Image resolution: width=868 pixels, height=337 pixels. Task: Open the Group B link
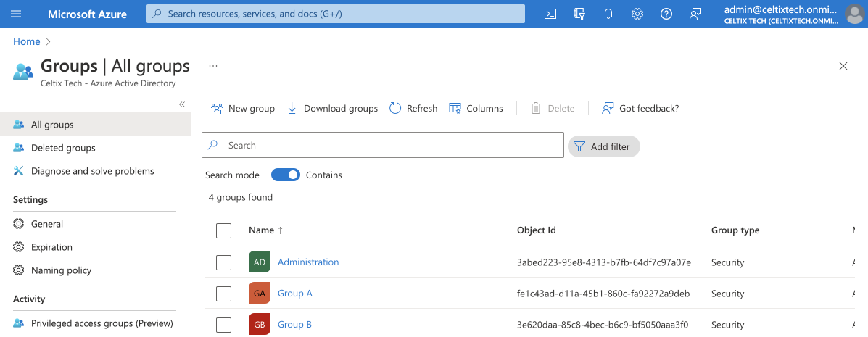pyautogui.click(x=294, y=324)
